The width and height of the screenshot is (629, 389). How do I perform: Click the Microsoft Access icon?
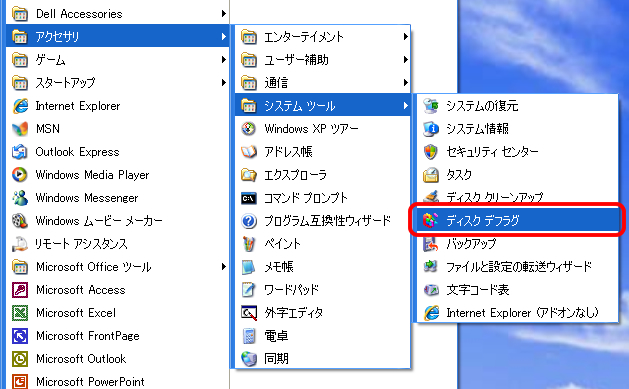click(x=20, y=290)
